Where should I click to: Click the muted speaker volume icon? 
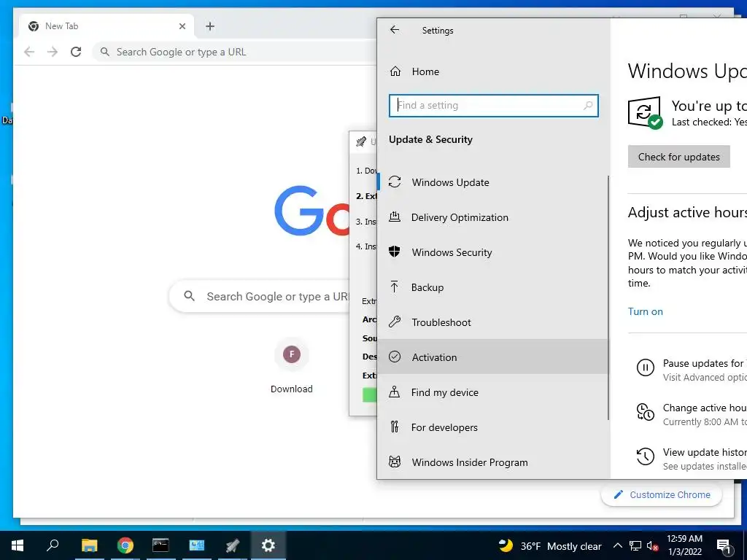pyautogui.click(x=653, y=545)
